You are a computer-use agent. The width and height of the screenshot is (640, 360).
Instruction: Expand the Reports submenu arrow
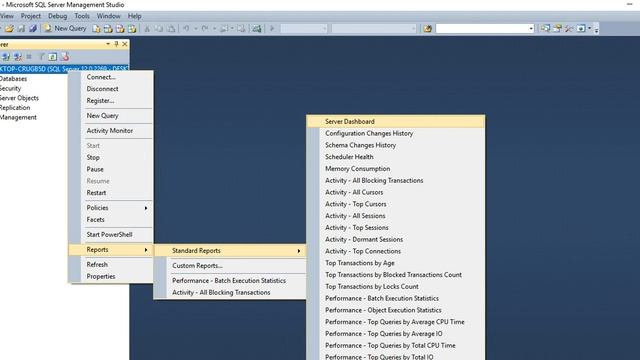[146, 250]
